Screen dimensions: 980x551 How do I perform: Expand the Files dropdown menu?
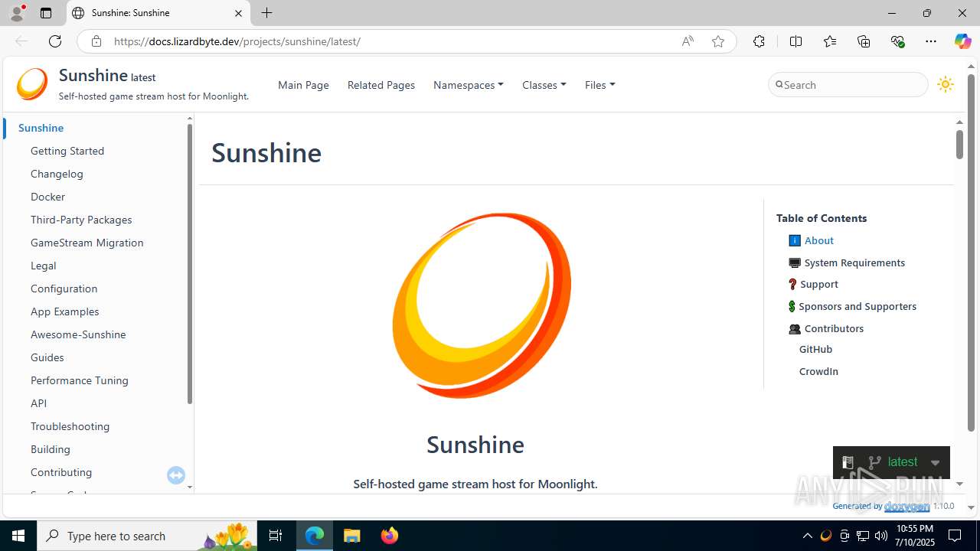click(x=600, y=85)
